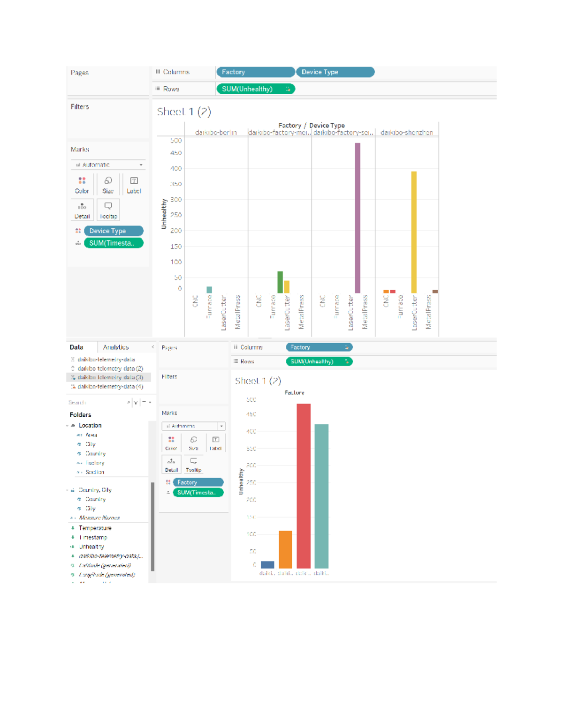Open the Detail card beside the Factory pill panel

point(171,465)
